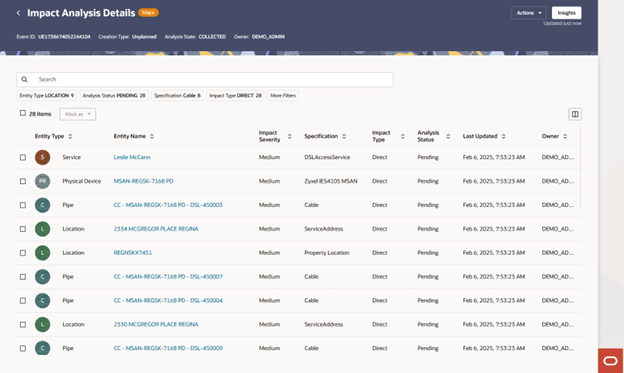The width and height of the screenshot is (624, 373).
Task: Sort by the Last Updated column arrows
Action: pyautogui.click(x=503, y=136)
